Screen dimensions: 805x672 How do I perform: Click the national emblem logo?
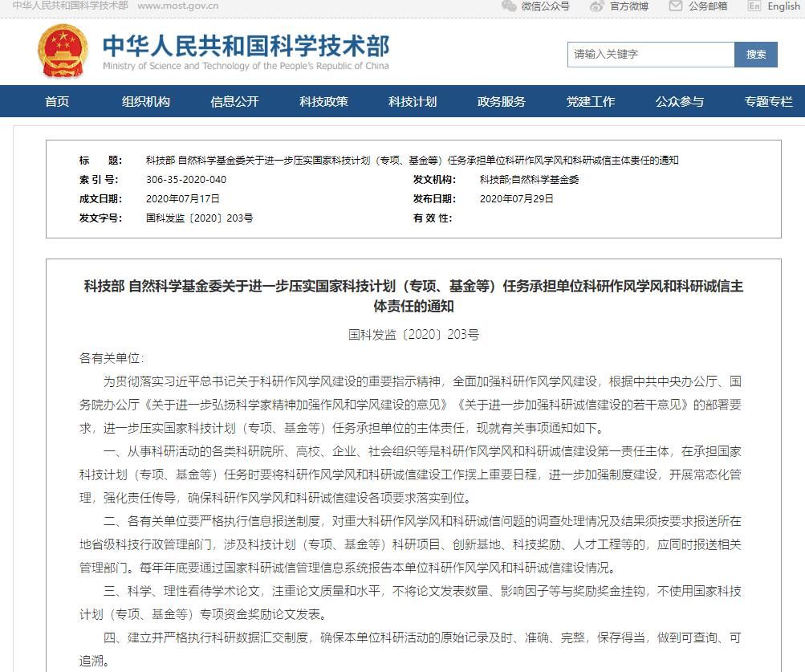64,51
